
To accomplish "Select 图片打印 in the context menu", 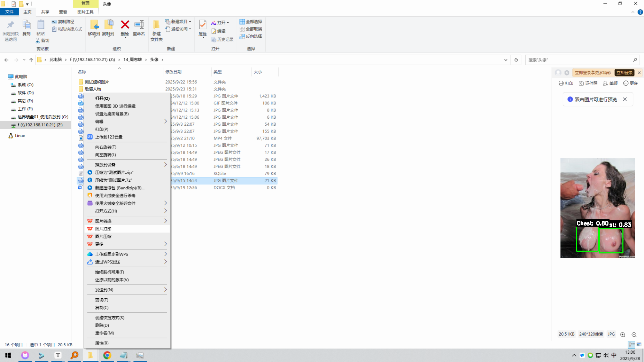I will (x=103, y=229).
